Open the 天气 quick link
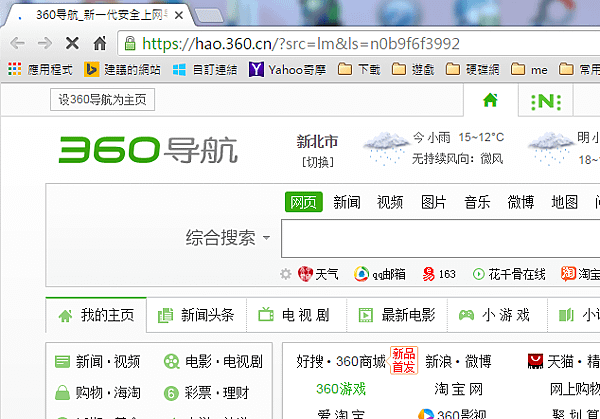Screen dimensions: 600x419 coord(318,274)
